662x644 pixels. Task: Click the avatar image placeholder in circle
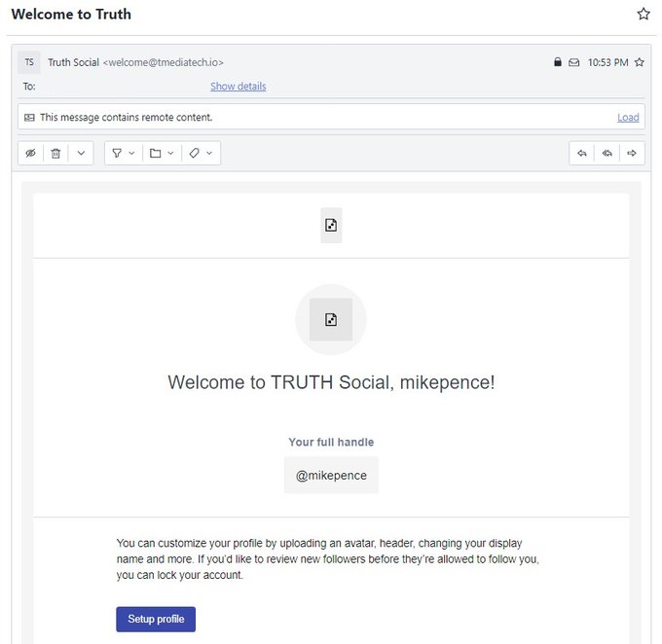coord(331,320)
